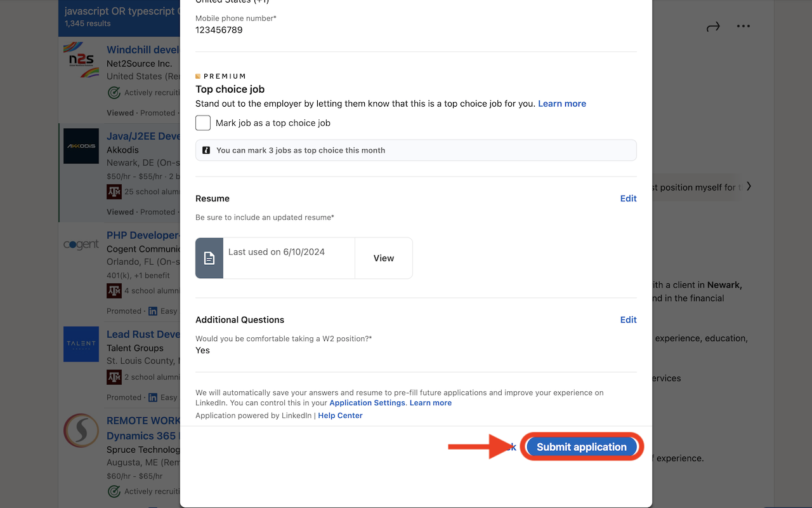This screenshot has width=812, height=508.
Task: Click the LinkedIn Easy Apply icon on Lead Rust listing
Action: pyautogui.click(x=152, y=397)
